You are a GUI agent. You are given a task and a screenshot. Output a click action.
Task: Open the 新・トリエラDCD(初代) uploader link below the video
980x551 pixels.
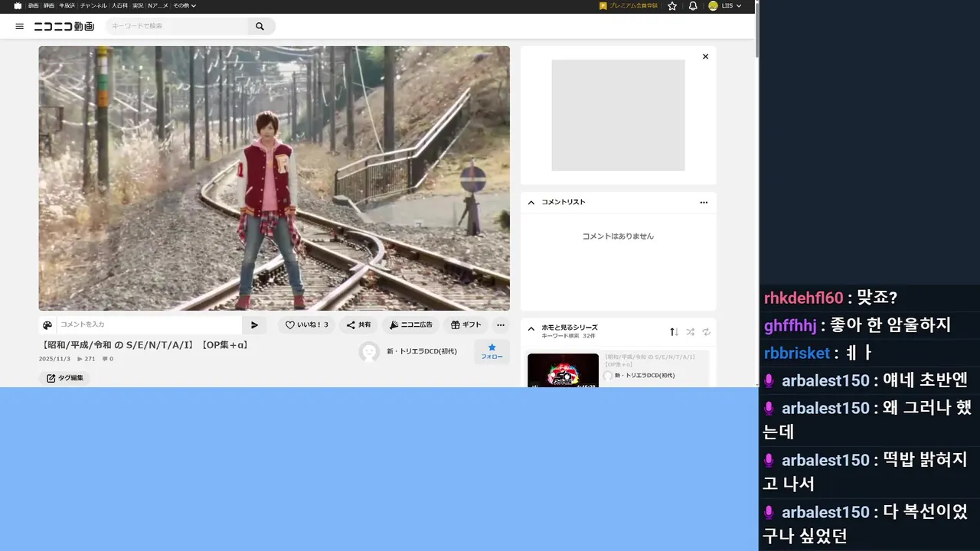pyautogui.click(x=422, y=351)
